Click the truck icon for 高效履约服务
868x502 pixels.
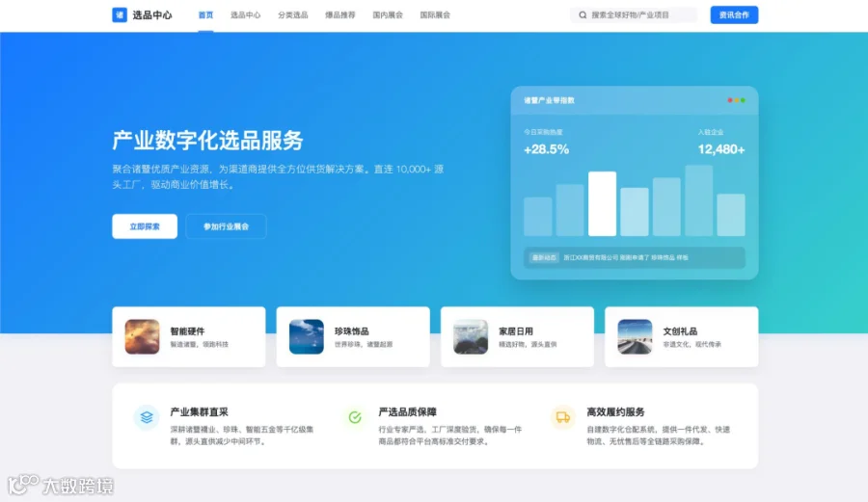point(563,417)
